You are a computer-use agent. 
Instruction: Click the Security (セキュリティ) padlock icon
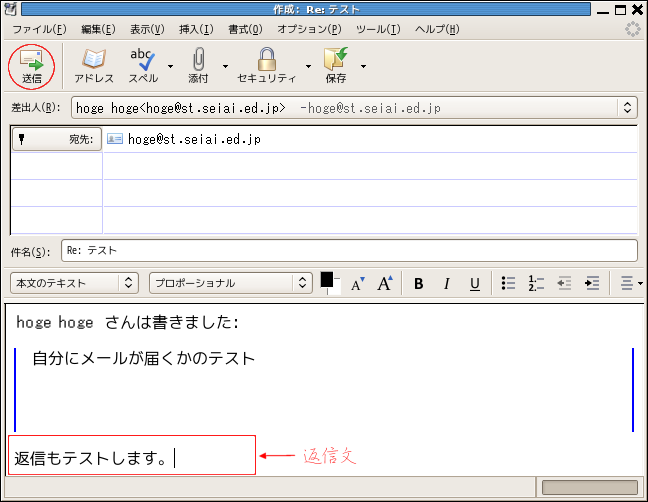click(x=266, y=64)
